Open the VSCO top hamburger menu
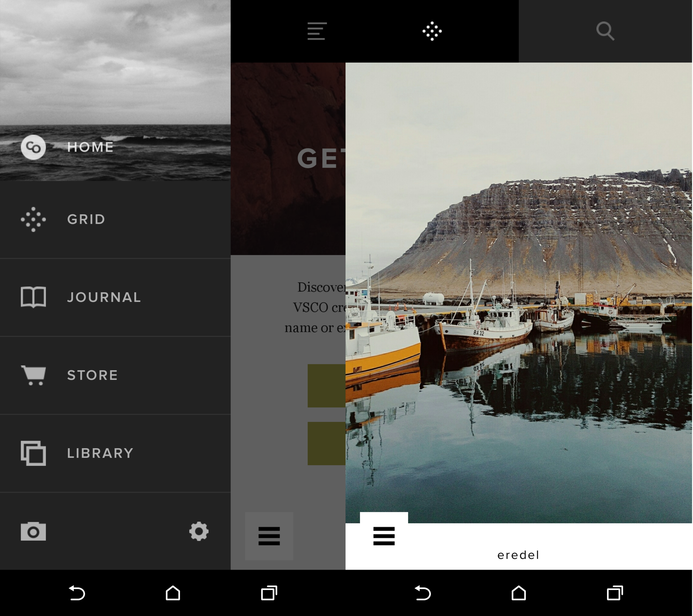The image size is (693, 616). tap(316, 31)
